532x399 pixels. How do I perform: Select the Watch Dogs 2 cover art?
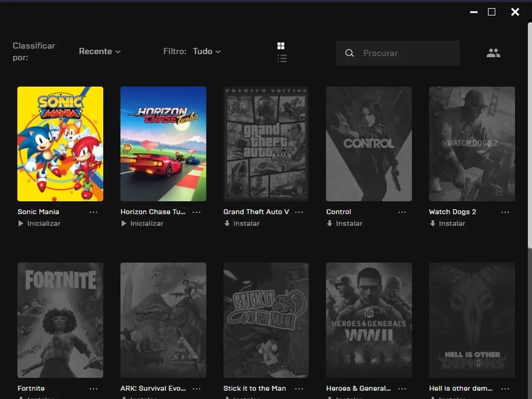(x=472, y=144)
